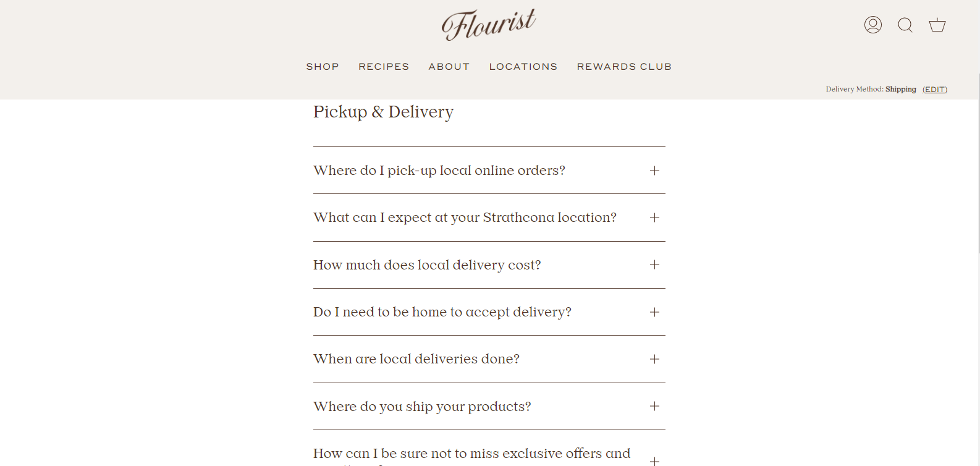Click the EDIT delivery method link

pyautogui.click(x=935, y=89)
